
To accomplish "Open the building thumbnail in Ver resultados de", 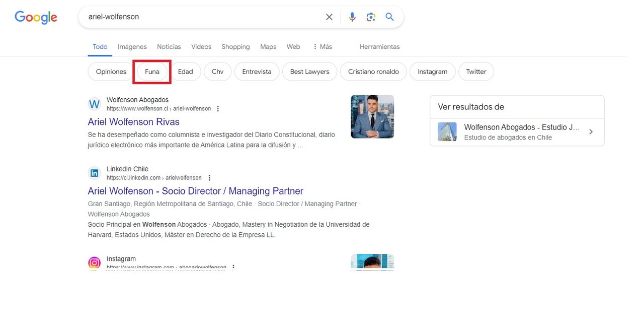I will (x=447, y=132).
